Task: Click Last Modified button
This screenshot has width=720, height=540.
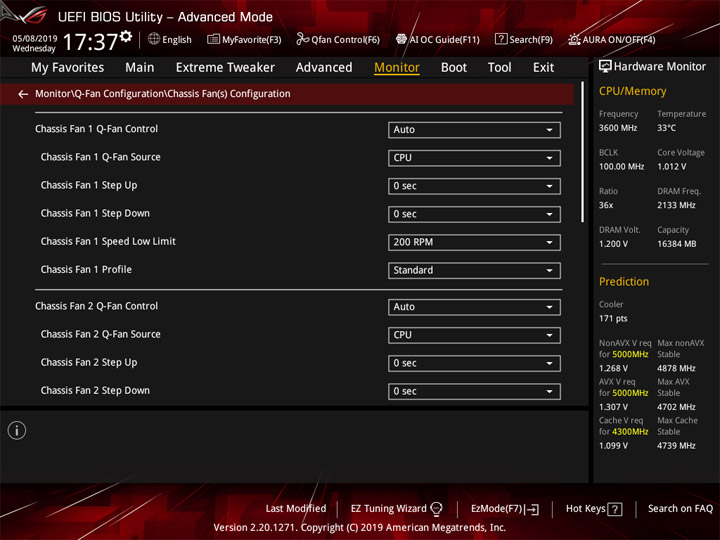Action: 296,509
